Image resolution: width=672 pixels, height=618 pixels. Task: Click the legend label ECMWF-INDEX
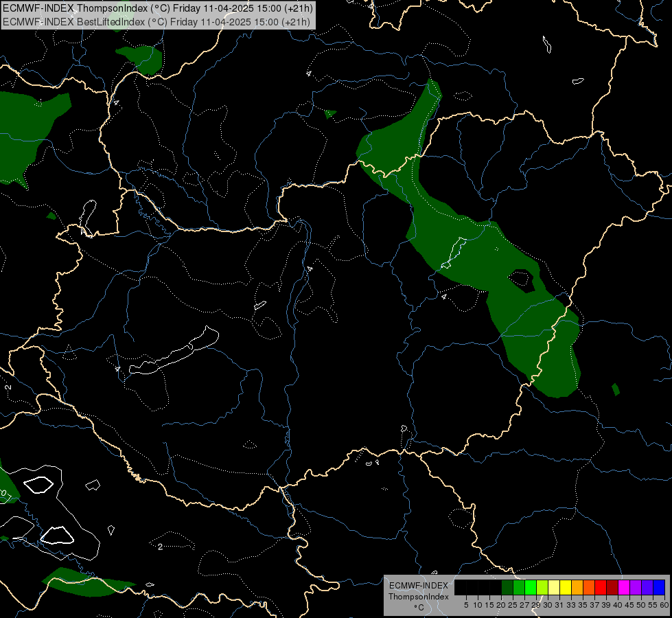419,586
